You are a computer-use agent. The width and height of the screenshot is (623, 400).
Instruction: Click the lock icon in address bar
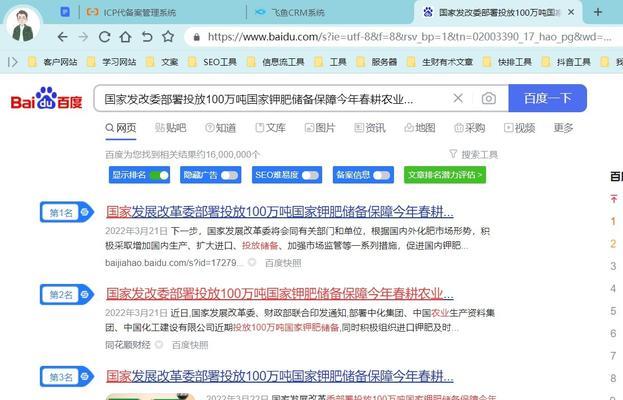196,37
